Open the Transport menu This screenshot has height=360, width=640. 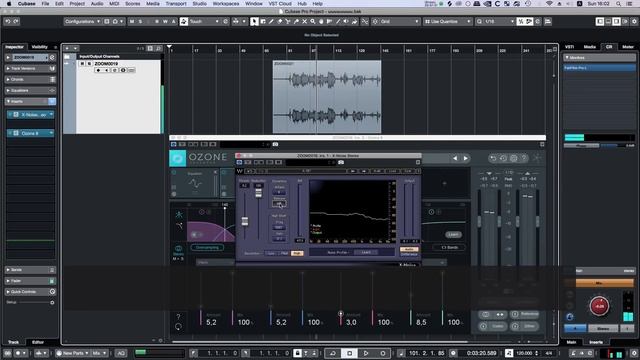176,3
